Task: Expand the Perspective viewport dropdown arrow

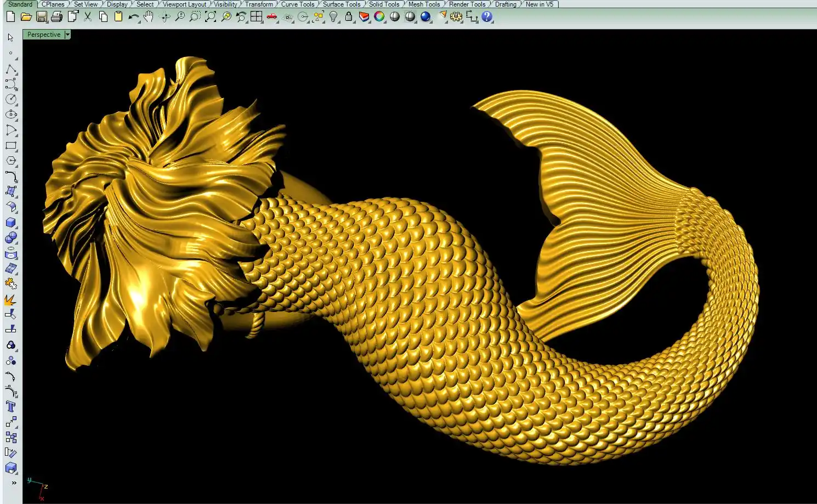Action: (67, 35)
